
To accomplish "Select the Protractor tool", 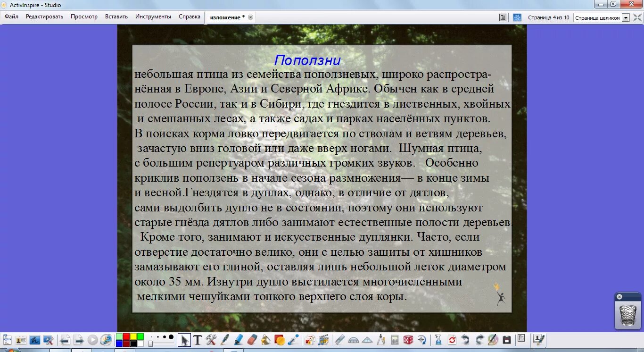I will (353, 340).
